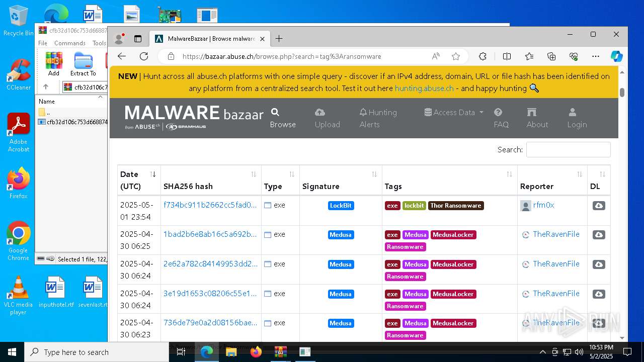Open Hunting Alerts page
This screenshot has width=644, height=362.
tap(378, 118)
